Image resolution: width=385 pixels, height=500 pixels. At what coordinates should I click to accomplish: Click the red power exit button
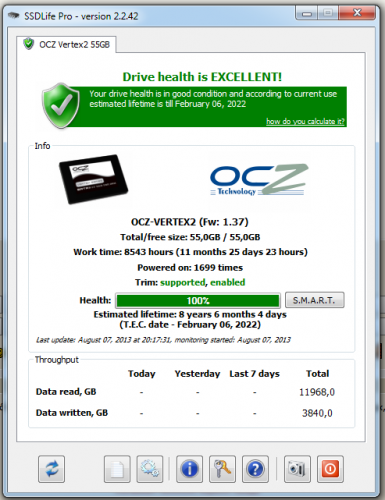point(330,469)
